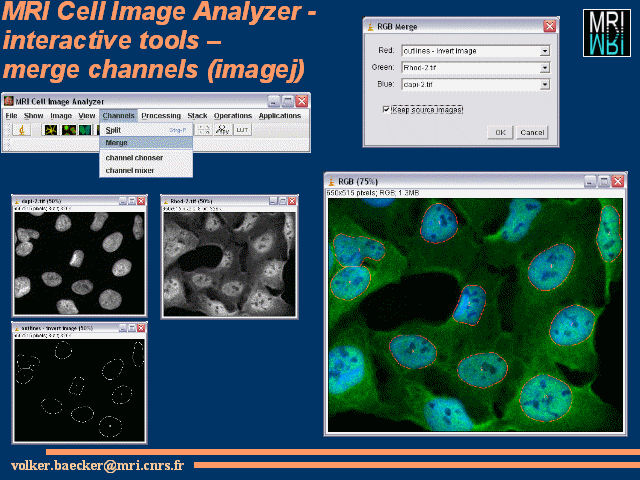Click the grid toolbar icon left of the binoculars
This screenshot has height=480, width=640.
click(204, 130)
